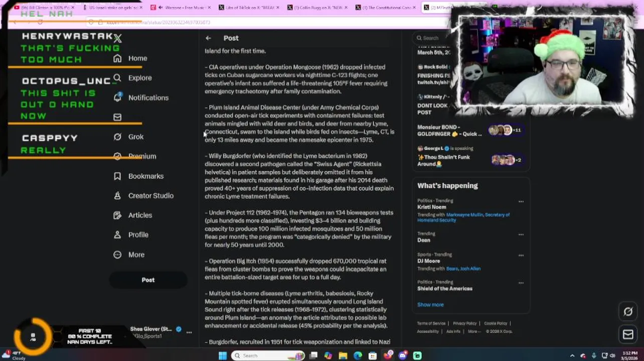Open Explore search in the sidebar
This screenshot has width=644, height=361.
[132, 78]
